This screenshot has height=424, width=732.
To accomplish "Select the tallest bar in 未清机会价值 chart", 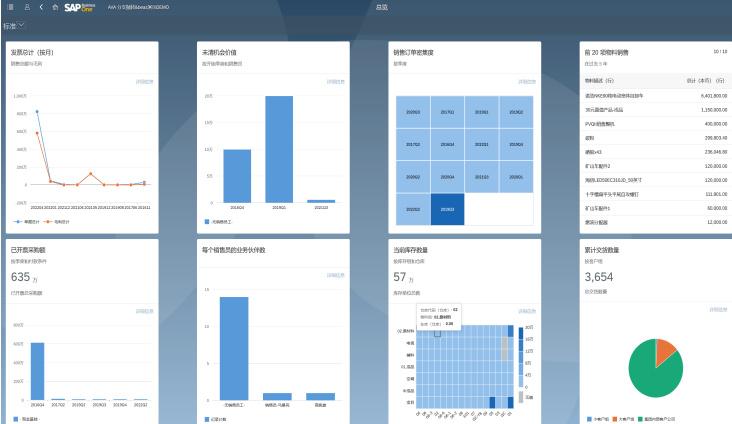I will click(x=279, y=149).
